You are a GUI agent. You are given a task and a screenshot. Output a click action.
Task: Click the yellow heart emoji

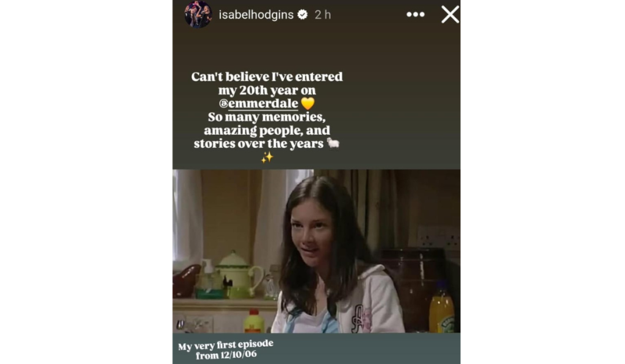coord(308,104)
